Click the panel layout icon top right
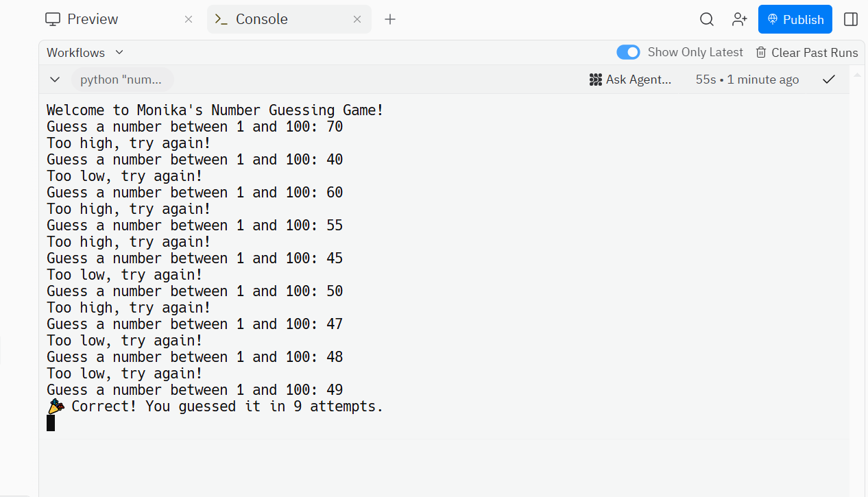 tap(850, 19)
